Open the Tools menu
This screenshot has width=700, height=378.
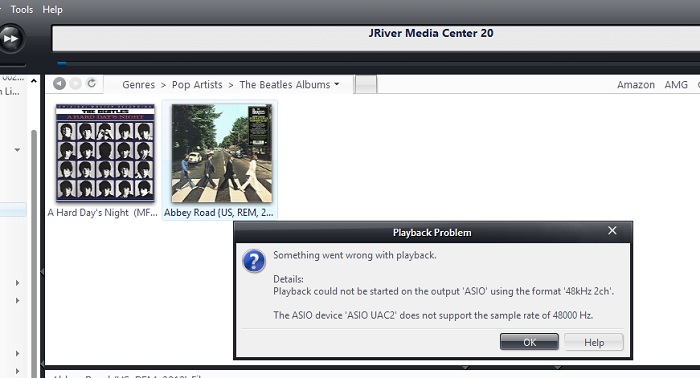point(22,9)
